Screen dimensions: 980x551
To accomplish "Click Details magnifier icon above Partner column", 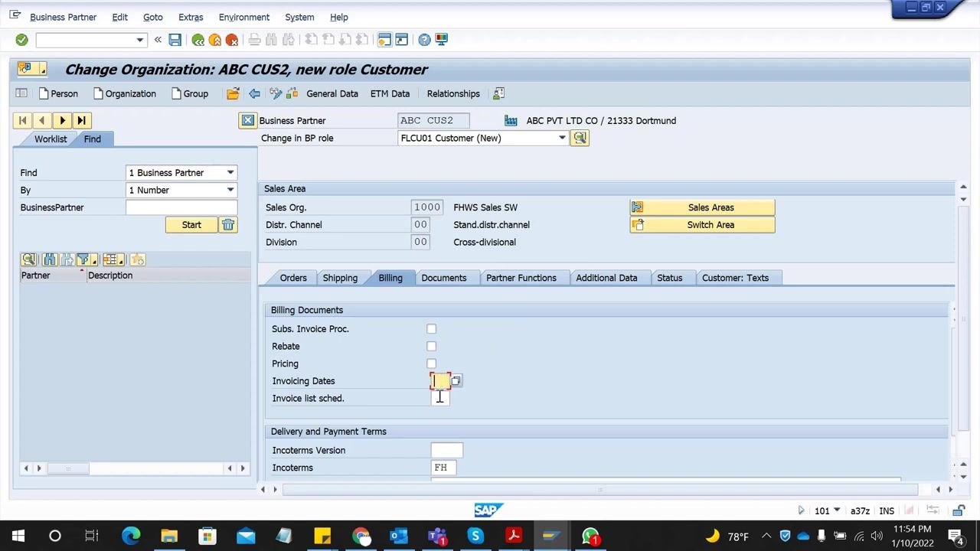I will (29, 259).
